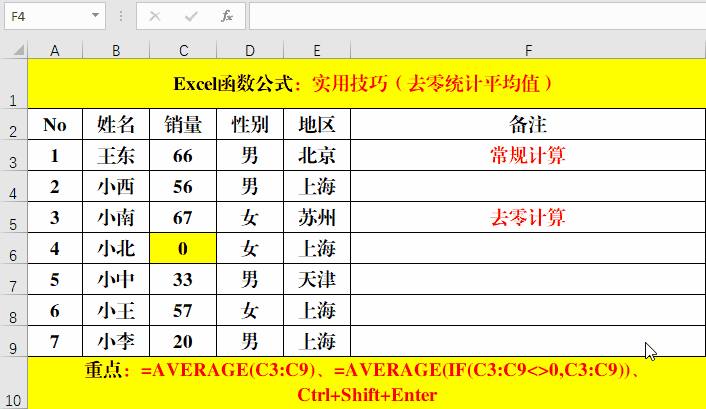Select column A header
706x409 pixels.
click(x=55, y=50)
